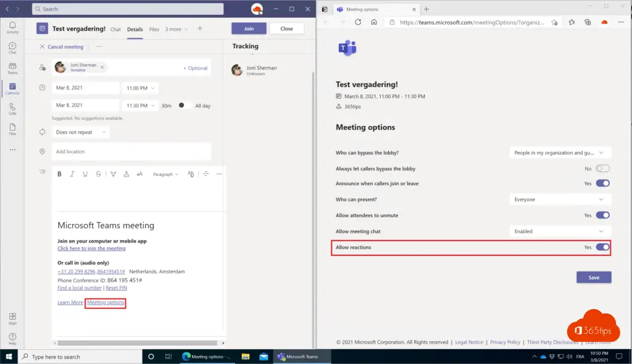
Task: Open Windows Start menu
Action: 9,357
